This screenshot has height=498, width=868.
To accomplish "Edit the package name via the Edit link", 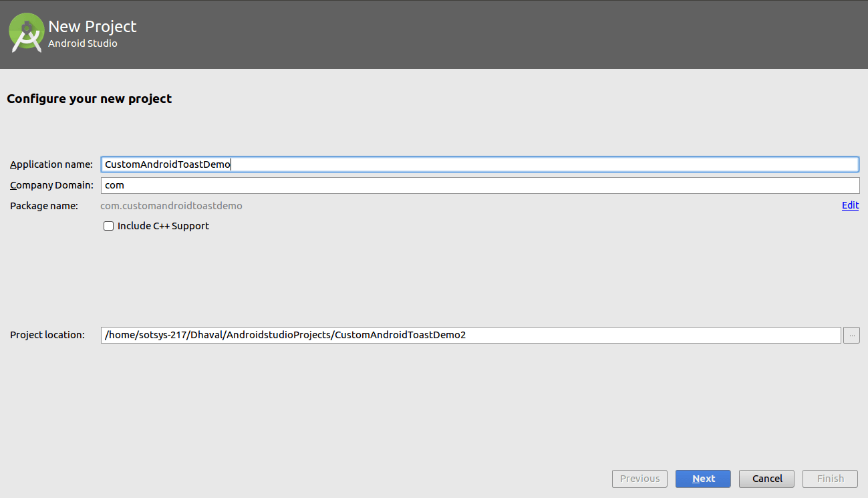I will point(849,205).
